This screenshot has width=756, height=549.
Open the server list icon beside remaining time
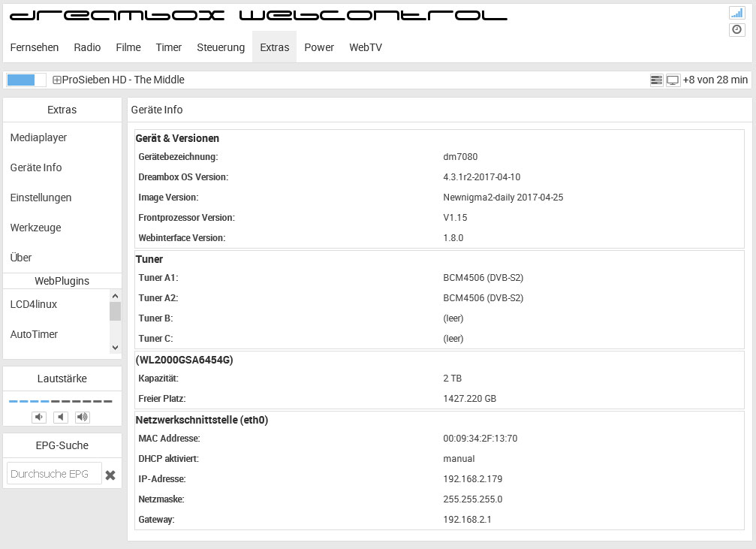[656, 80]
